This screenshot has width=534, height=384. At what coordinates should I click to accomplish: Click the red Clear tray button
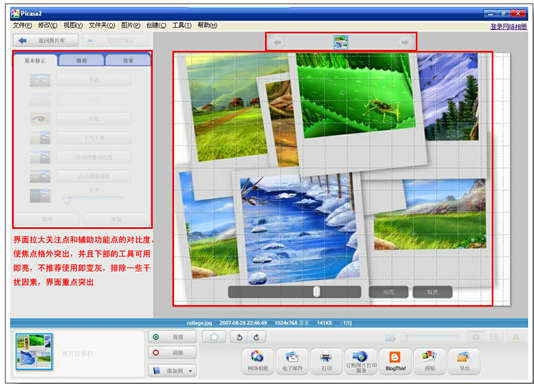[x=172, y=353]
